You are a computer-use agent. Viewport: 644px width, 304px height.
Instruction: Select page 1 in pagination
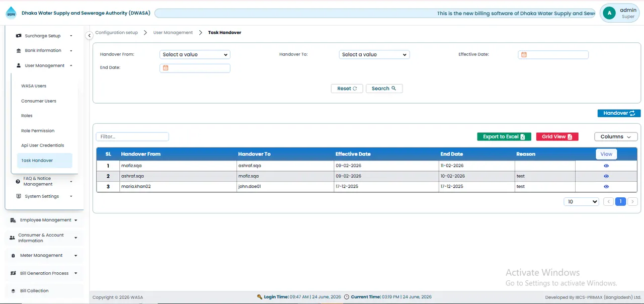tap(620, 201)
